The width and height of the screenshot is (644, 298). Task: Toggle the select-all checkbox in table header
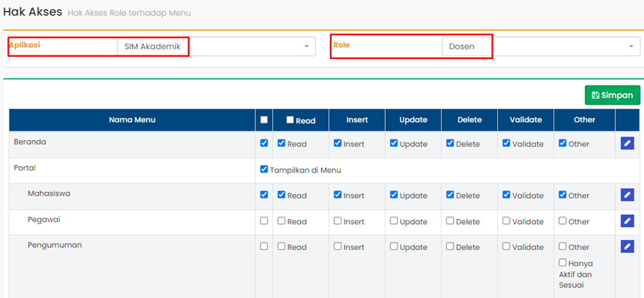point(264,119)
